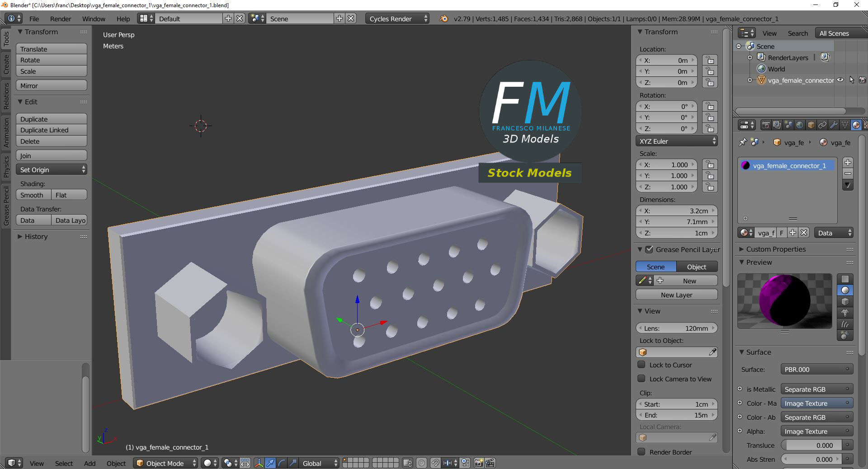Click OpenGL render animation clapper icon
The image size is (868, 469).
click(x=490, y=463)
